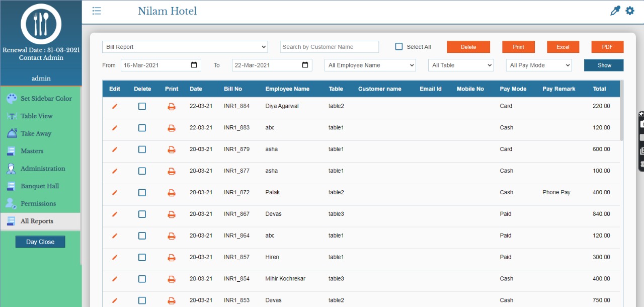Image resolution: width=644 pixels, height=307 pixels.
Task: Go to Table View in sidebar
Action: (40, 116)
